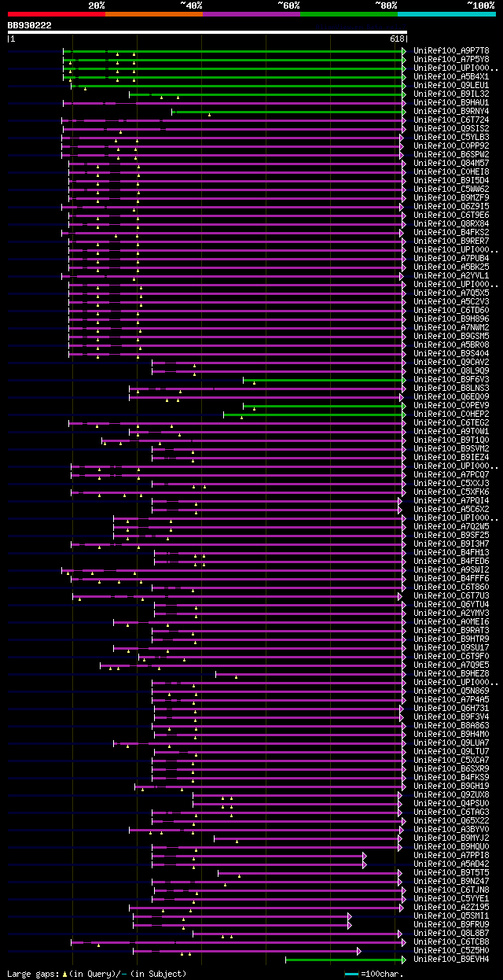Image resolution: width=503 pixels, height=980 pixels.
Task: Open hit UniRef100_B9IL32
Action: (x=451, y=94)
